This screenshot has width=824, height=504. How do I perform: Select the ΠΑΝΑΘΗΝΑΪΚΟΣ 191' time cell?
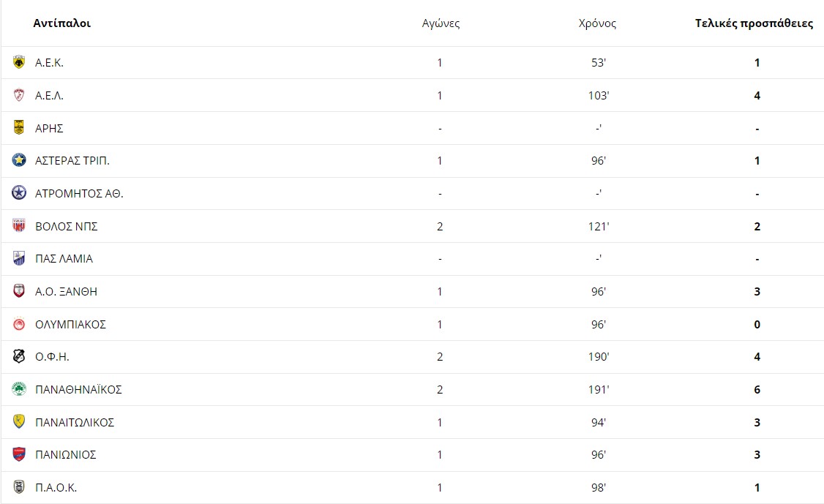click(x=599, y=389)
